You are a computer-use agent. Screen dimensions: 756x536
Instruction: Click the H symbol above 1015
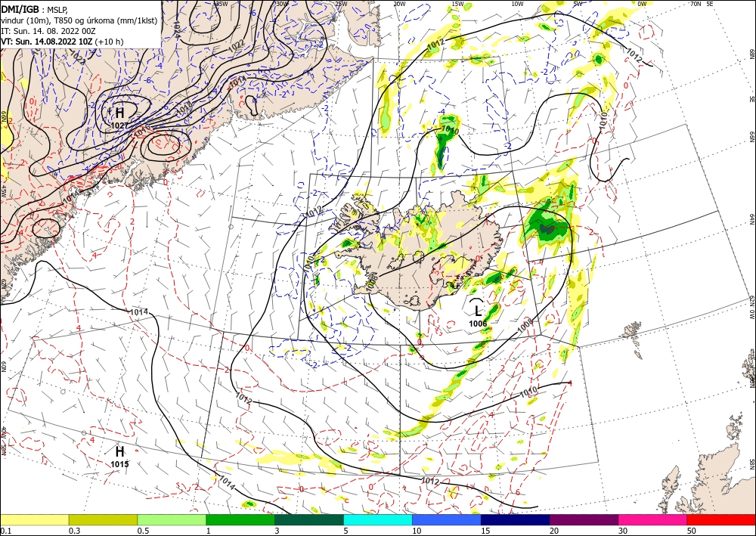pos(119,451)
